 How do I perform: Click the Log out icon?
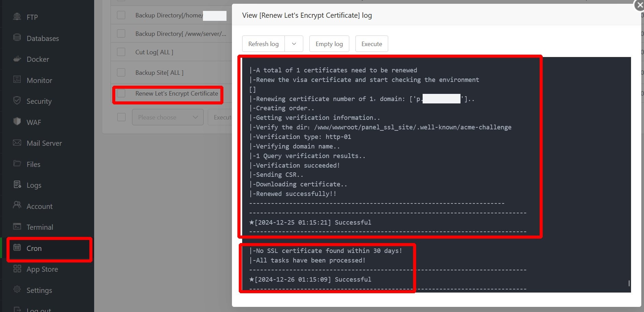[x=17, y=309]
